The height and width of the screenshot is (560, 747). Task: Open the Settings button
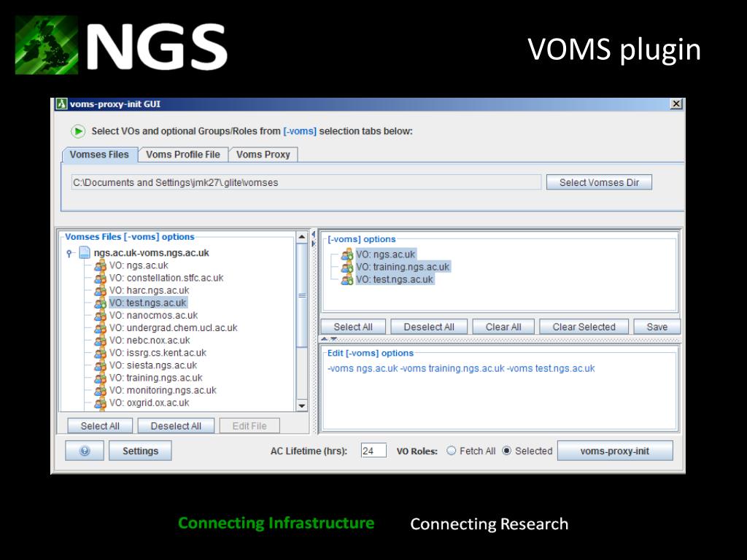pos(140,451)
